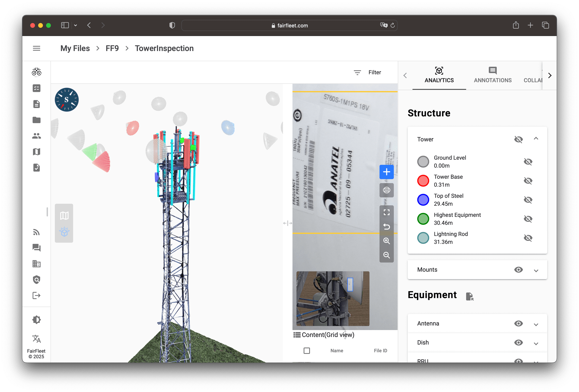
Task: Expand the Mounts section chevron
Action: [536, 270]
